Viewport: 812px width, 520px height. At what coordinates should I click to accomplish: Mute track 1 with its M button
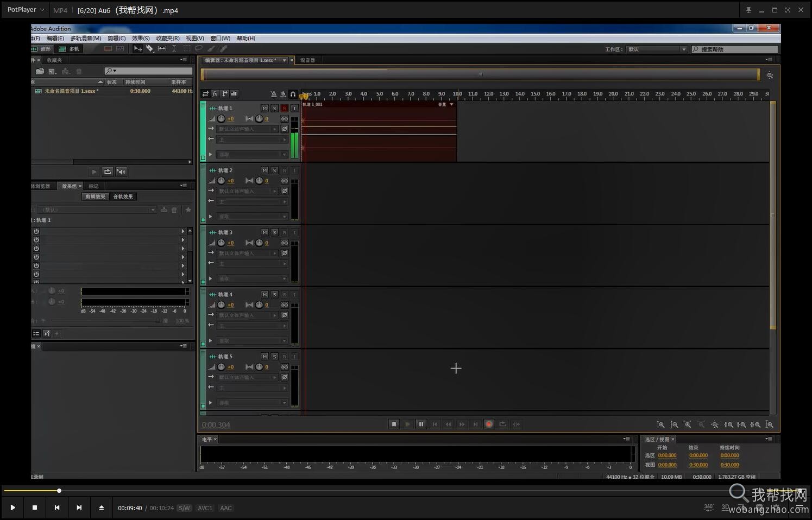point(265,109)
